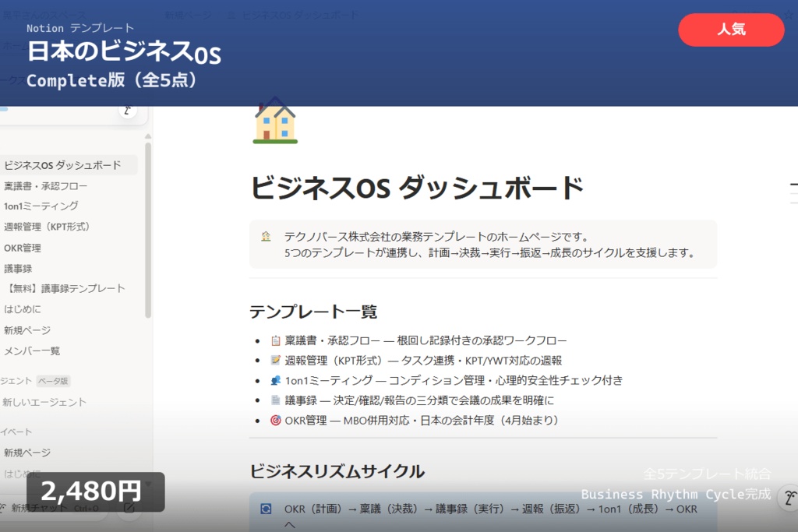The image size is (798, 532).
Task: Click the compose new chat icon in sidebar footer
Action: [x=129, y=508]
